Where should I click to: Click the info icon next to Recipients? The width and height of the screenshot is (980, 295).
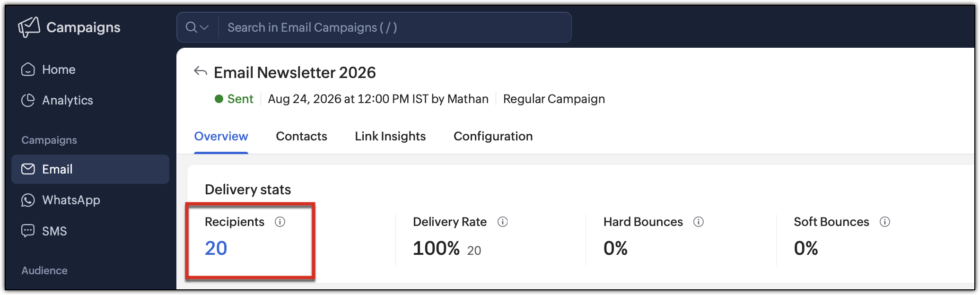[280, 222]
